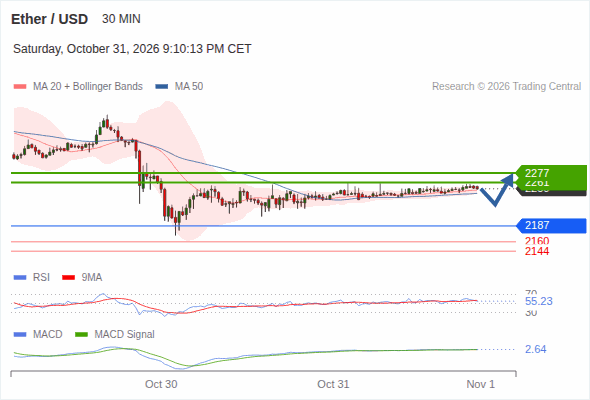The image size is (590, 400).
Task: Click the Oct 31 time axis label
Action: coord(333,384)
